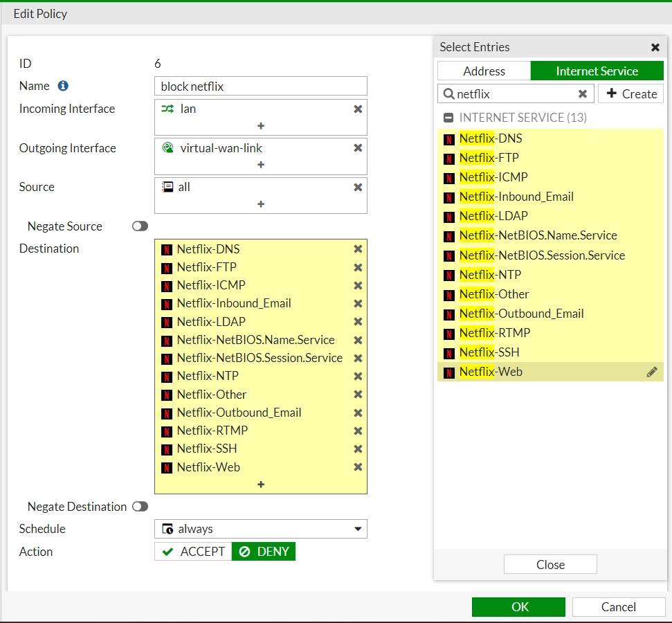
Task: Switch to the Address tab
Action: pos(484,71)
